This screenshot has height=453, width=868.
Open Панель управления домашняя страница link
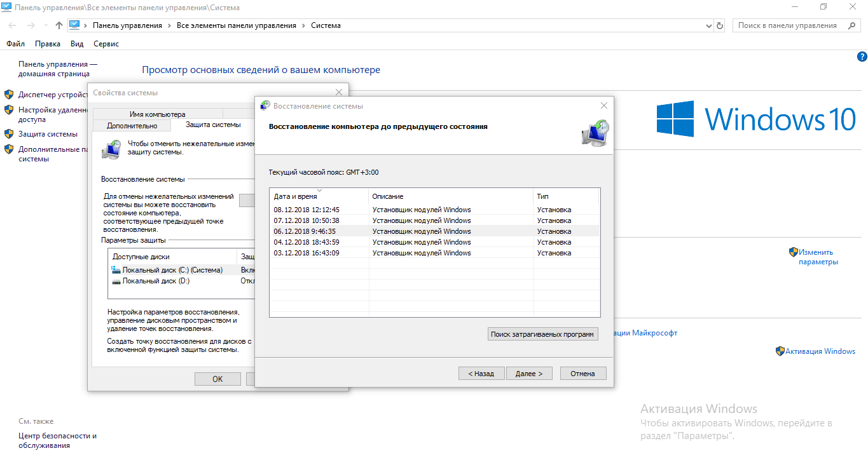[x=58, y=69]
